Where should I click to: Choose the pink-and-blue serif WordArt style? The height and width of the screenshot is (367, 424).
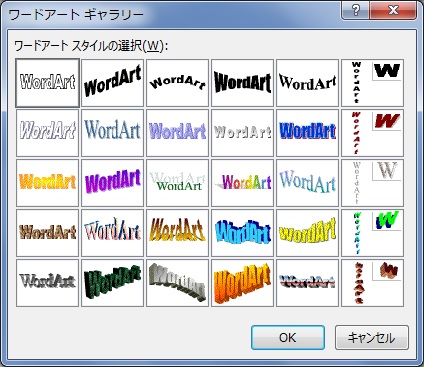(x=112, y=233)
